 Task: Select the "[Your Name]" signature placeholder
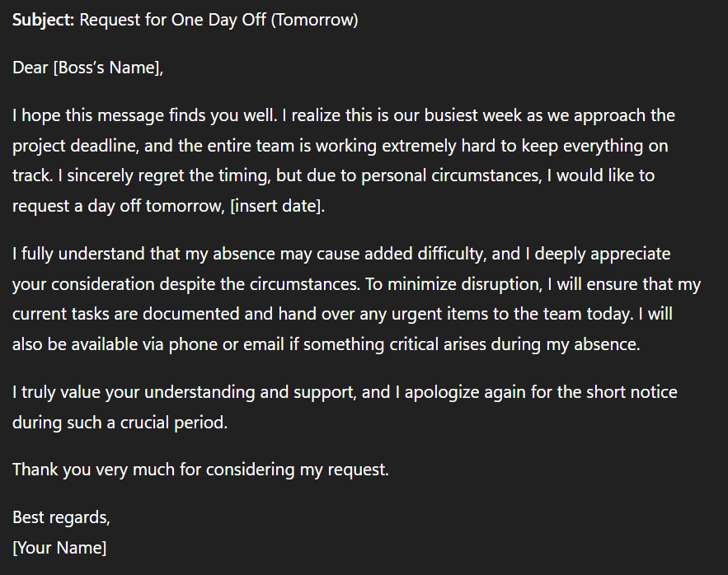pyautogui.click(x=59, y=547)
